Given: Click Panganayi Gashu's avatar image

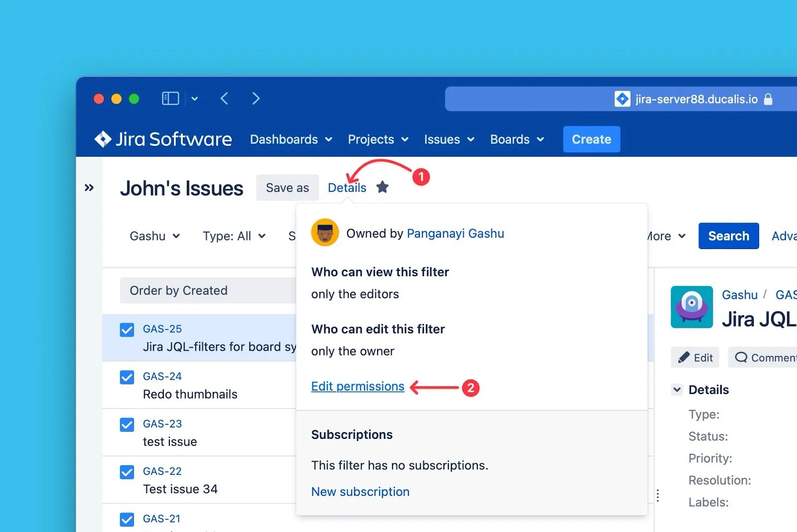Looking at the screenshot, I should tap(325, 233).
